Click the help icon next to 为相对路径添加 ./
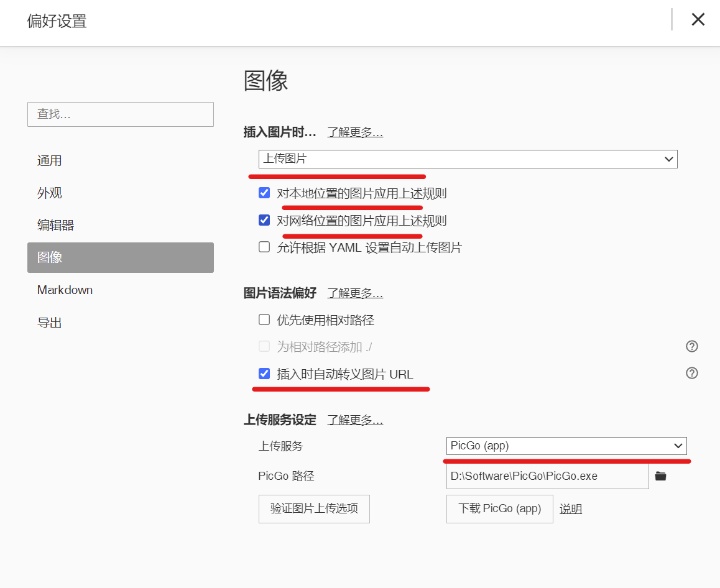 [691, 346]
